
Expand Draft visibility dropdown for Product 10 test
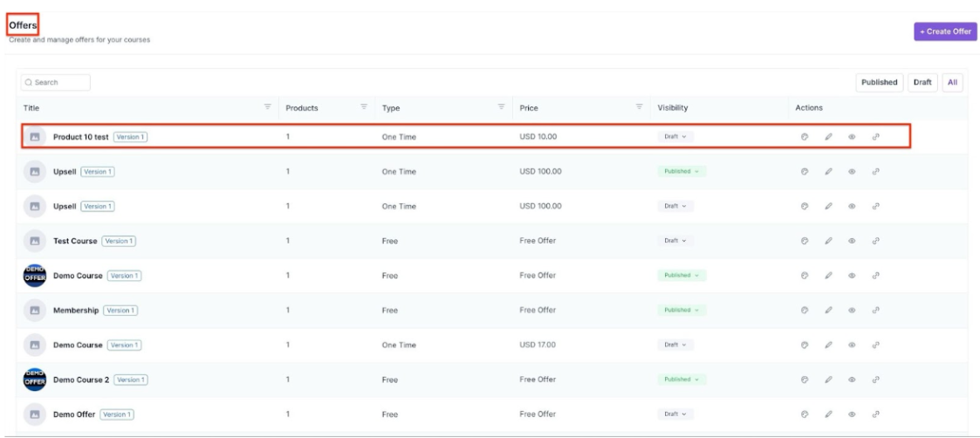(x=675, y=137)
